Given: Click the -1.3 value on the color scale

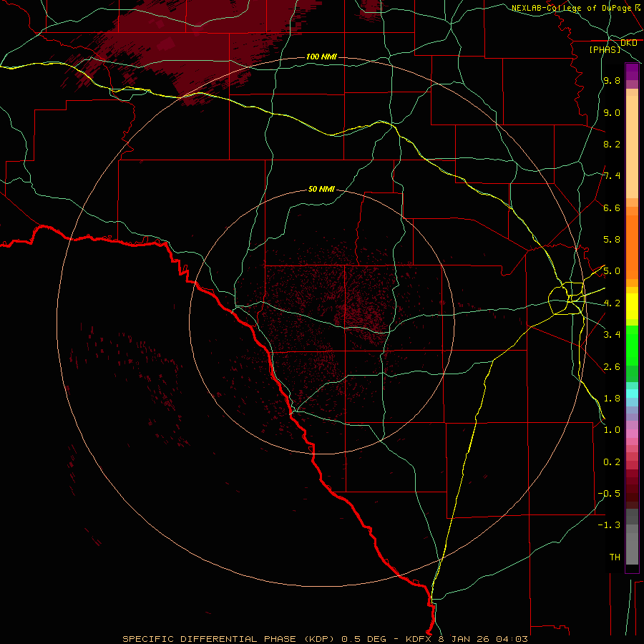Looking at the screenshot, I should pos(610,525).
